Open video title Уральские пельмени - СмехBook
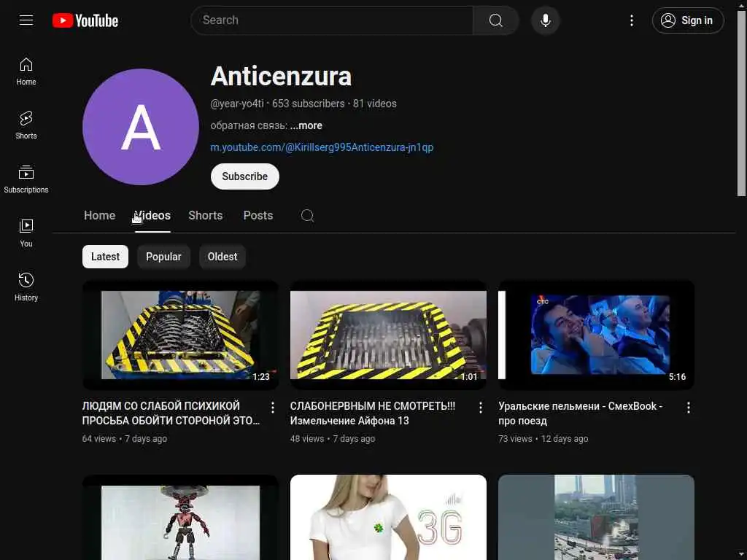 pos(580,413)
